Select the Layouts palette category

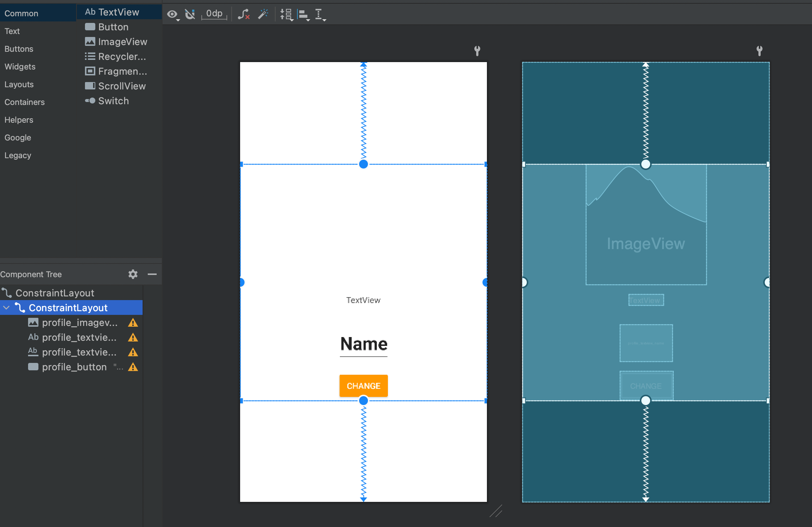(x=19, y=84)
